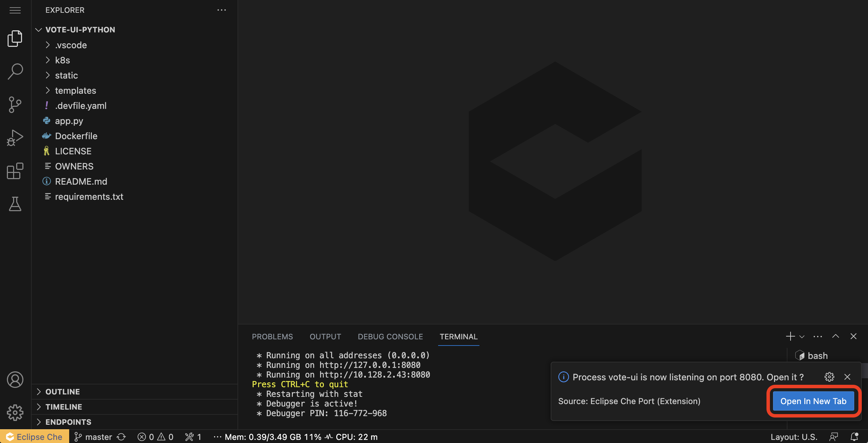Open the terminal launch profile dropdown
The height and width of the screenshot is (443, 868).
click(802, 337)
